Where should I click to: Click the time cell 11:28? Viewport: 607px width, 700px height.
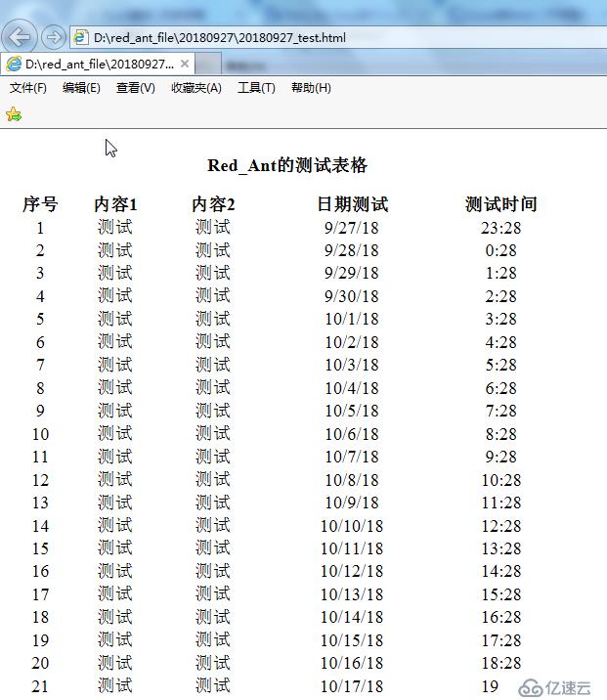pyautogui.click(x=500, y=503)
